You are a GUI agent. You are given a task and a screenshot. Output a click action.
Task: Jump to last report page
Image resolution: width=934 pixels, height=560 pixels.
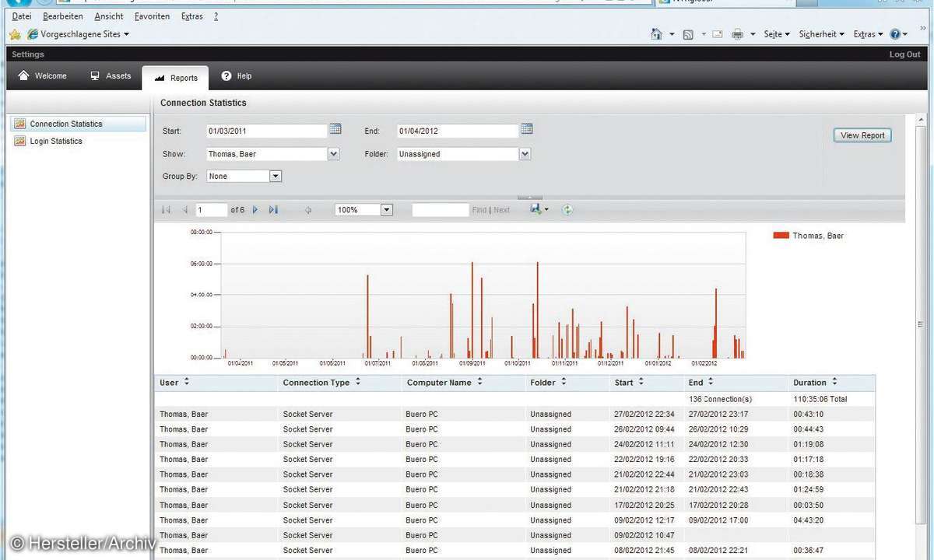click(273, 210)
